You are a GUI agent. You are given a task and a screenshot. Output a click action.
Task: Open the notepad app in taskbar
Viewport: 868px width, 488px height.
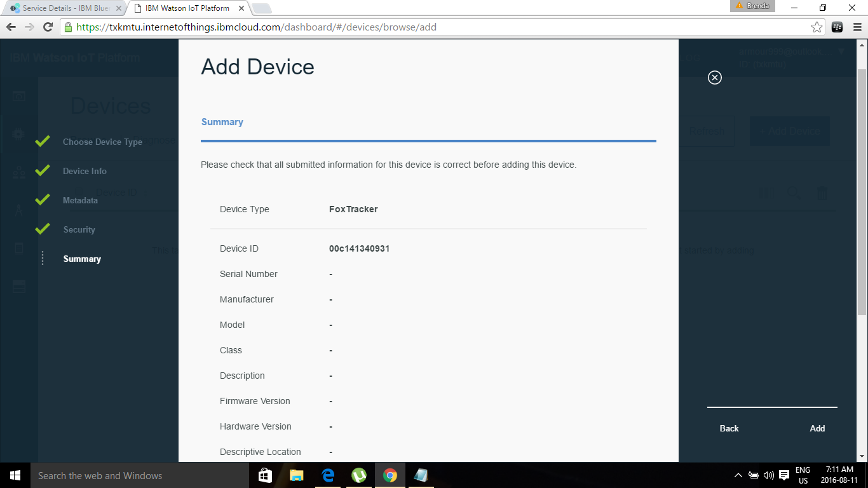421,475
